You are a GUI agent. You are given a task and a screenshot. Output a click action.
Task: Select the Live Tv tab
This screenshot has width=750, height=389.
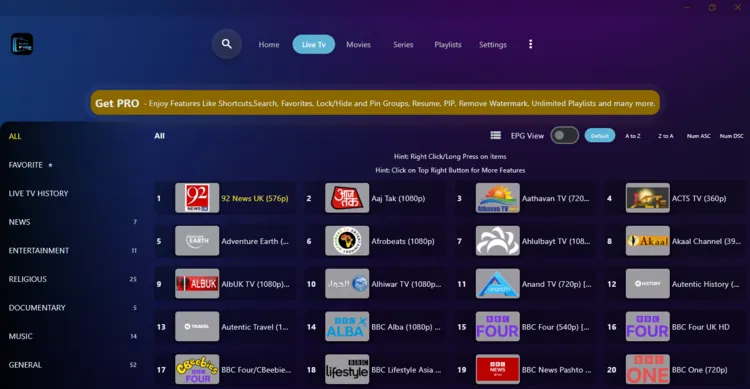click(314, 44)
